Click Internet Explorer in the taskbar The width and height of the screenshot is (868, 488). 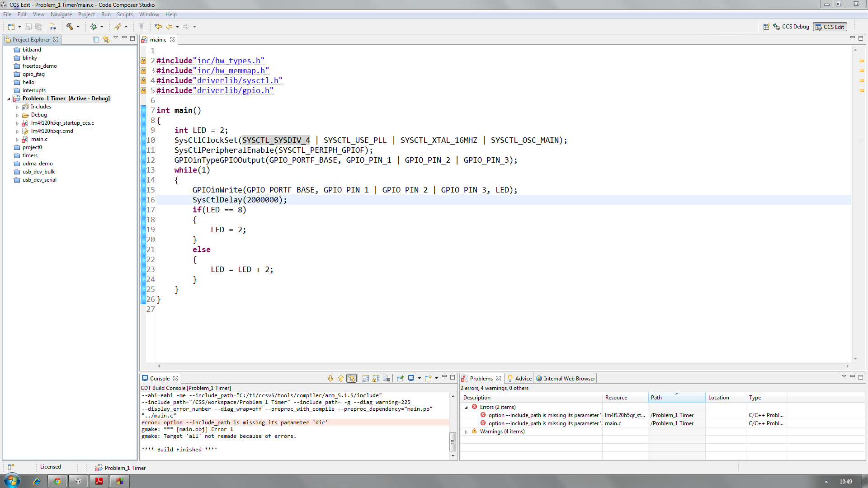point(37,481)
